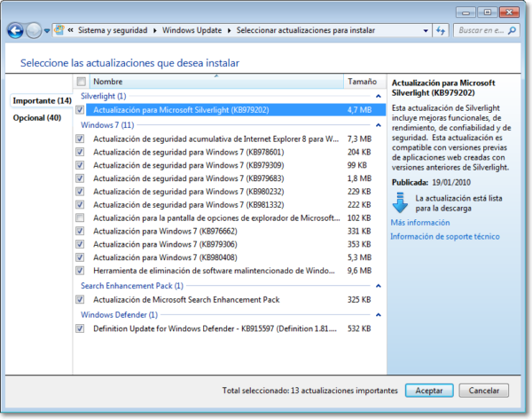Click the refresh button beside address bar

coord(441,30)
